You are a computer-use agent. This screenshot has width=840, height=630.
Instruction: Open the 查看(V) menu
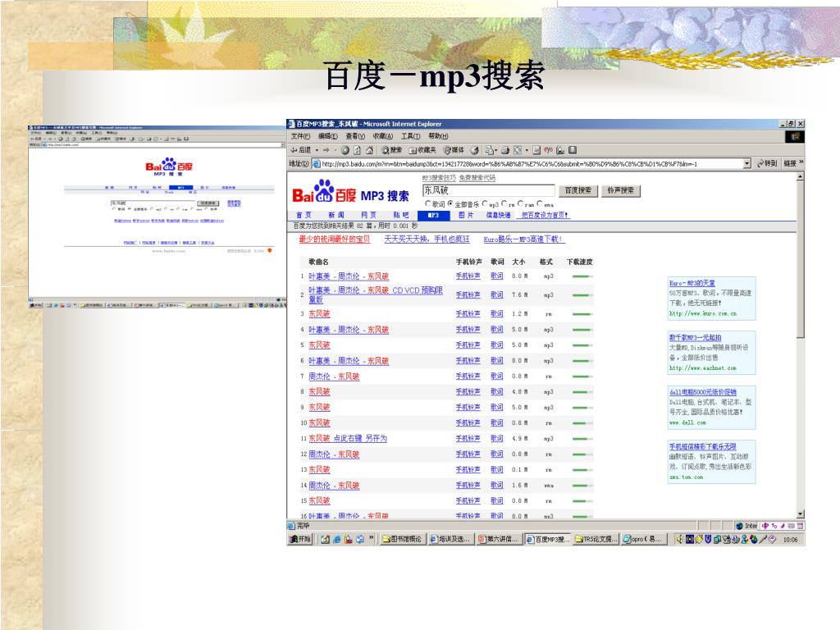coord(355,137)
